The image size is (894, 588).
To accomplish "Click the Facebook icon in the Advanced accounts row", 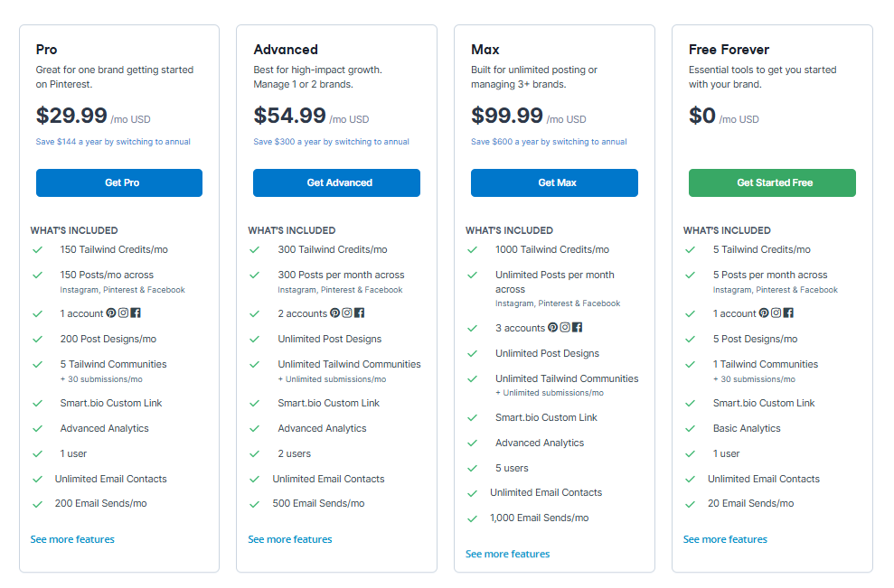I will tap(359, 313).
